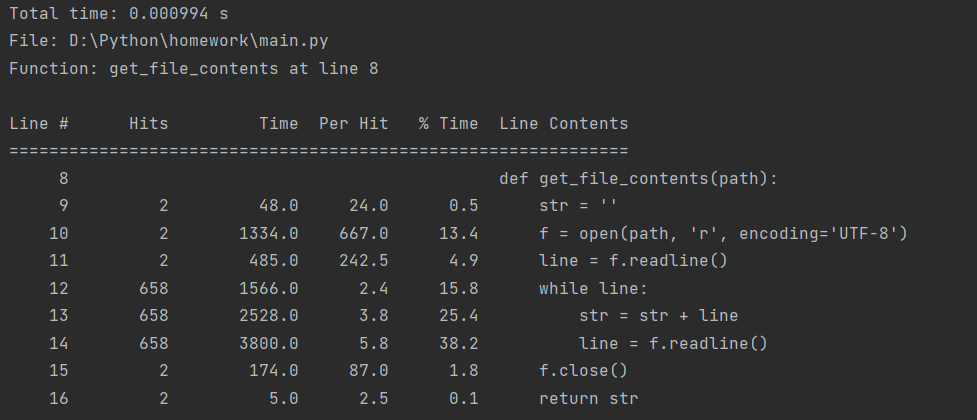The height and width of the screenshot is (420, 977).
Task: Click the "% Time" column header
Action: click(x=448, y=124)
